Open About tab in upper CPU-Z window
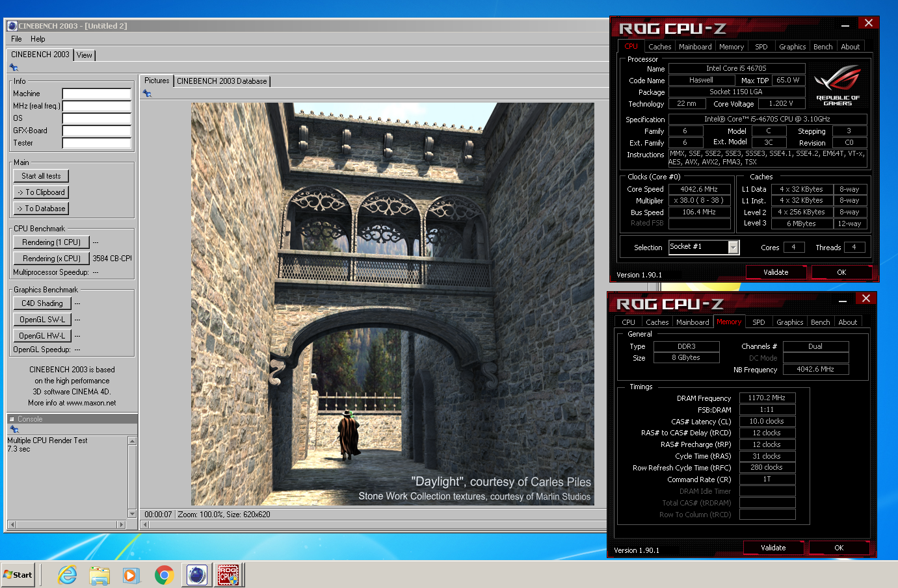Viewport: 898px width, 588px height. [851, 47]
